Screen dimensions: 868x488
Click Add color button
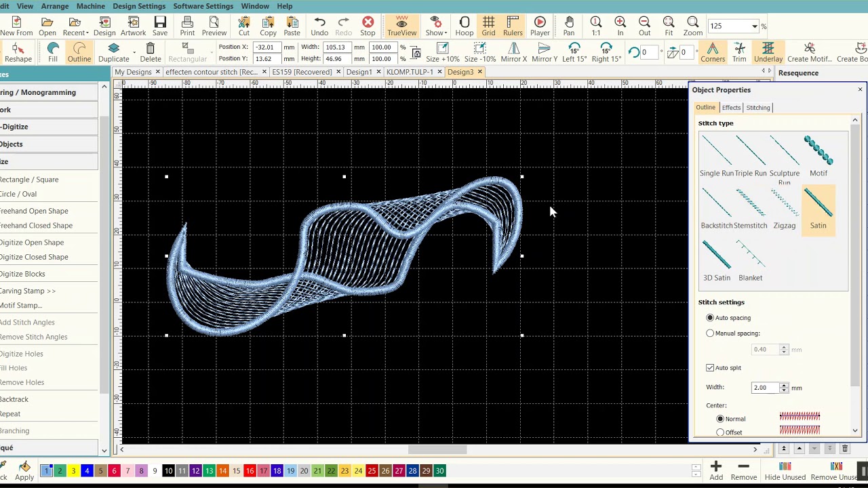716,470
